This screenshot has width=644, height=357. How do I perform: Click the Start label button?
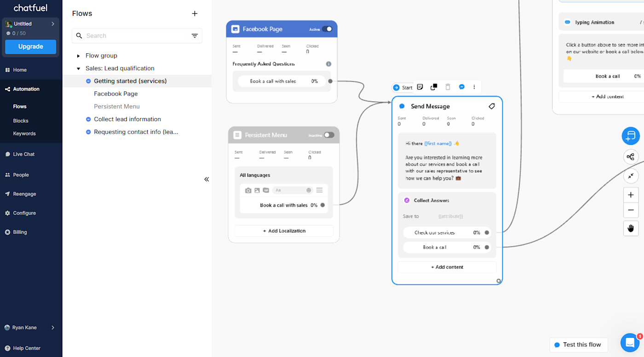(402, 87)
